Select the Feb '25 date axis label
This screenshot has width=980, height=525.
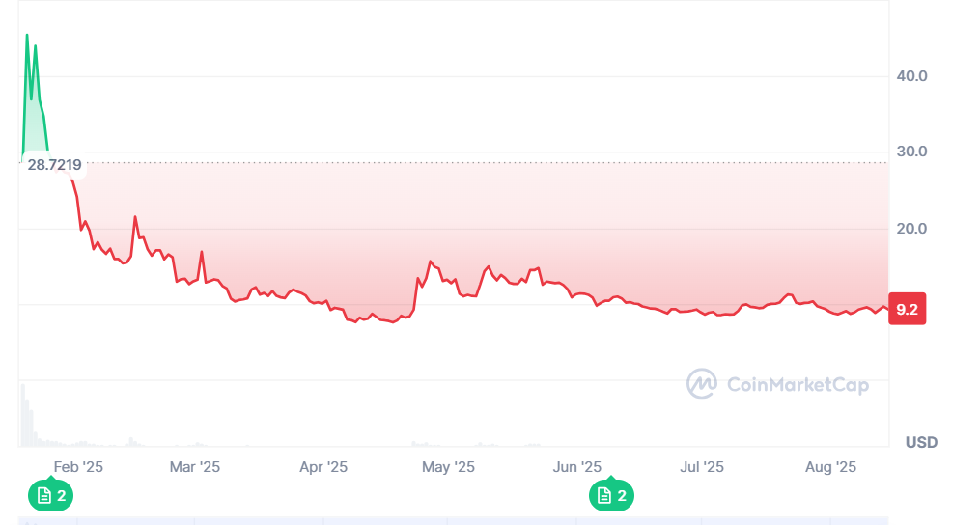pos(78,467)
